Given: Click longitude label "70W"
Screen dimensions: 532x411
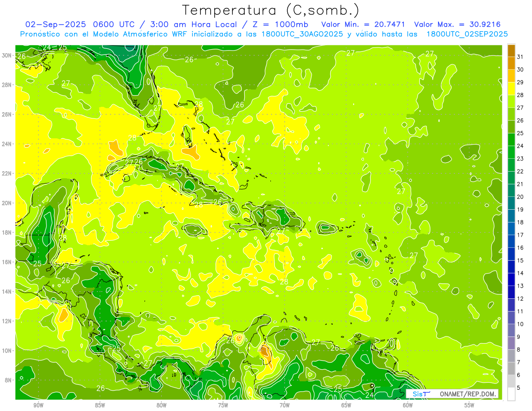Looking at the screenshot, I should click(x=285, y=405).
